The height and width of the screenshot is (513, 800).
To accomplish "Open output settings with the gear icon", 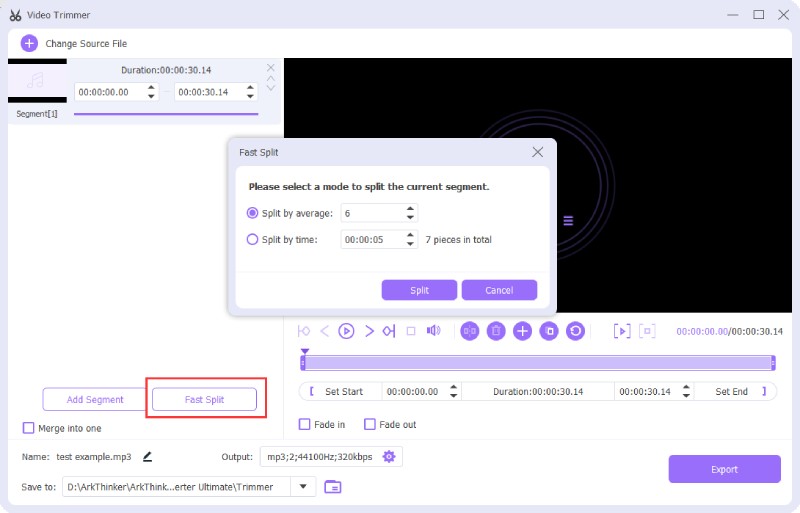I will [389, 456].
